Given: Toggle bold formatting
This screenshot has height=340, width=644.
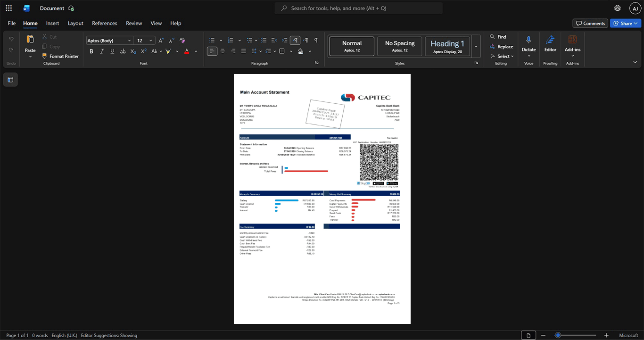Looking at the screenshot, I should (x=91, y=51).
